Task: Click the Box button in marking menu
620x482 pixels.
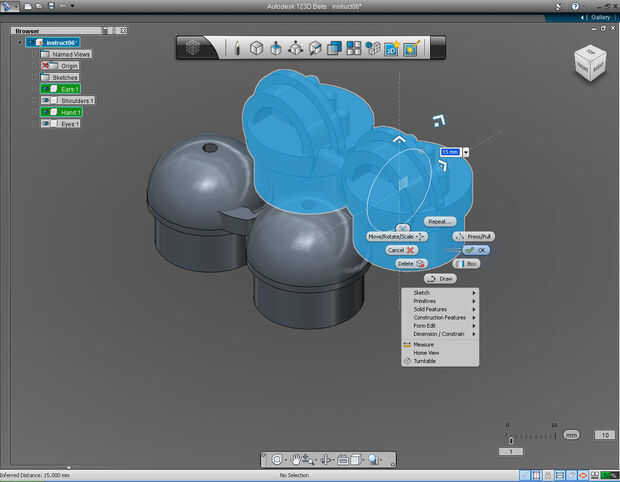Action: [467, 263]
